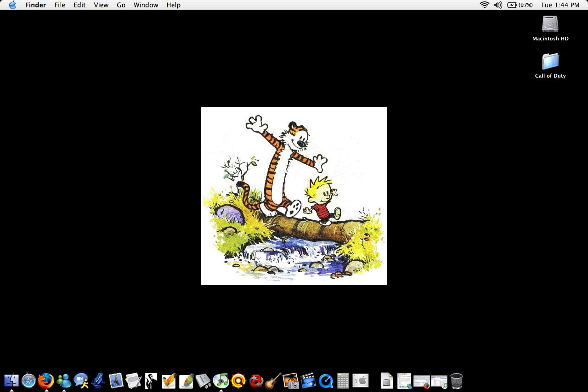The image size is (588, 392).
Task: Open the disk image document in Dock
Action: [x=387, y=381]
